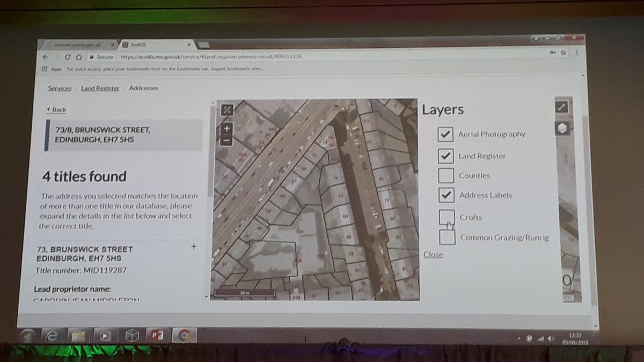
Task: Open the Windows Start menu
Action: (28, 335)
